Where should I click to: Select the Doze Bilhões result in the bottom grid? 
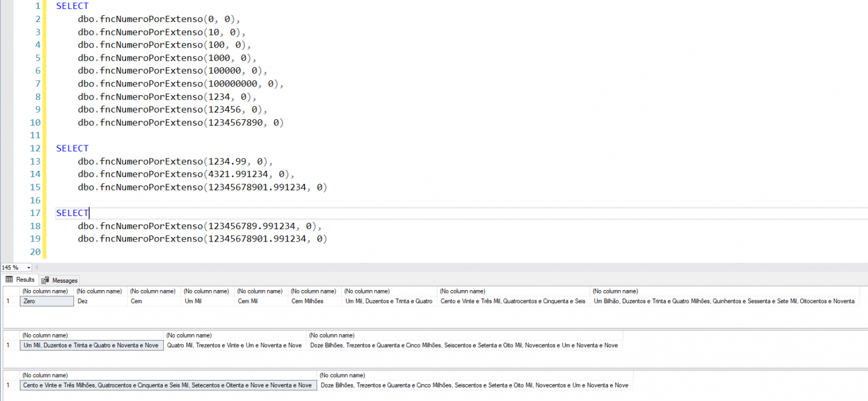[475, 385]
